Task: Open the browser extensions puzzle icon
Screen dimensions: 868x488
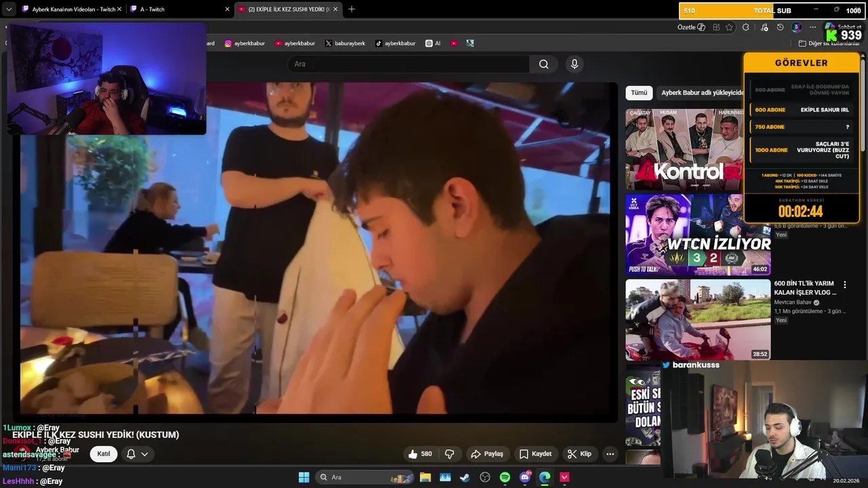Action: [746, 27]
